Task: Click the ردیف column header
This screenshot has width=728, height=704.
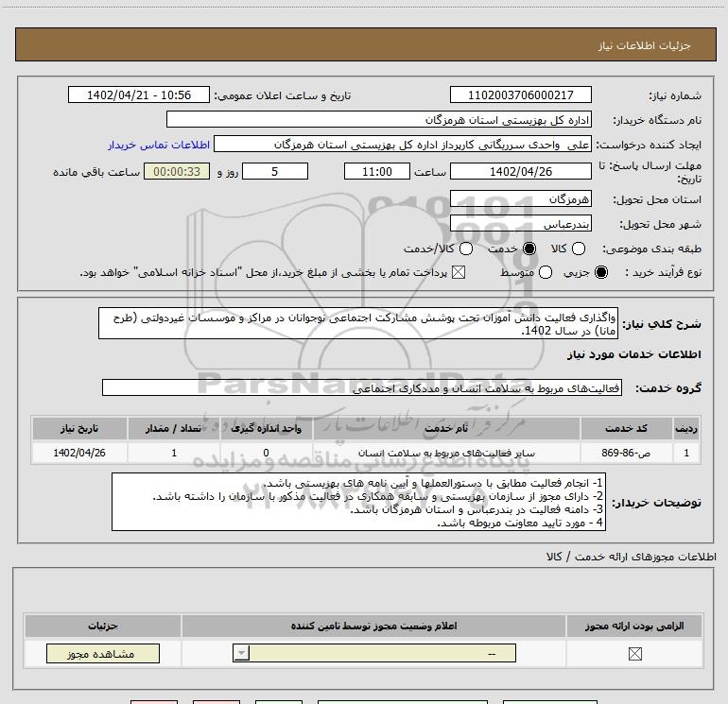Action: click(x=686, y=428)
